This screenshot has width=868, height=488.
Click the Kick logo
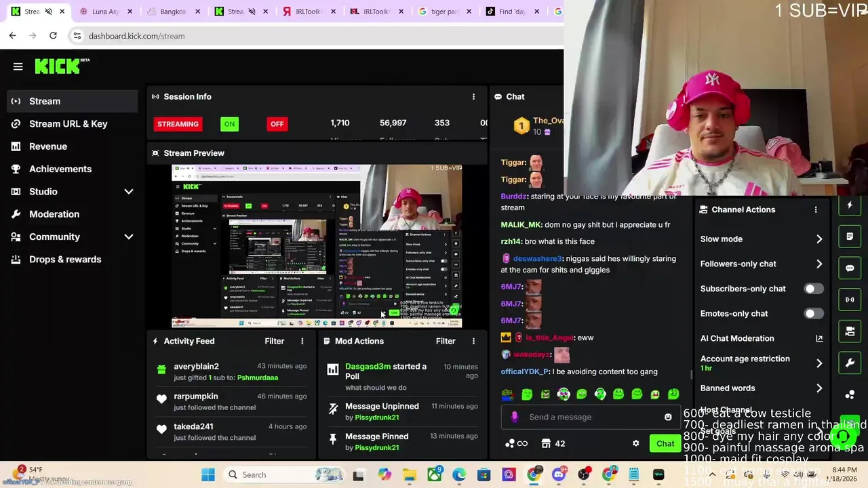58,66
